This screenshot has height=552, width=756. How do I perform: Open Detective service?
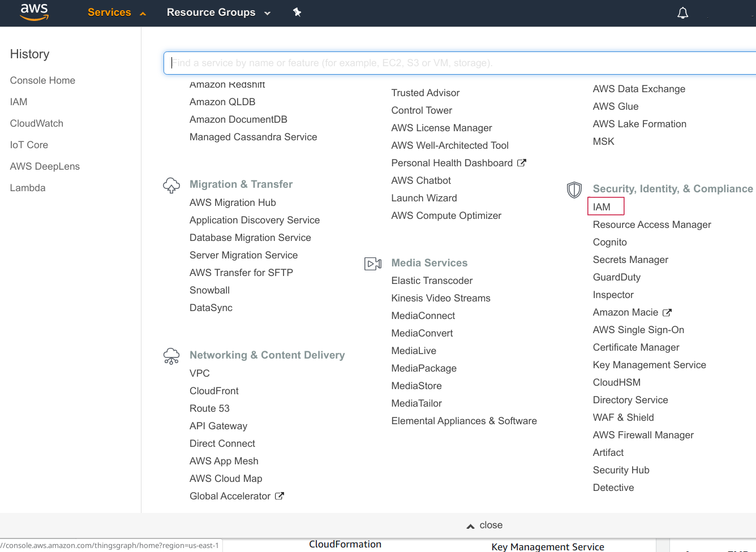click(613, 488)
